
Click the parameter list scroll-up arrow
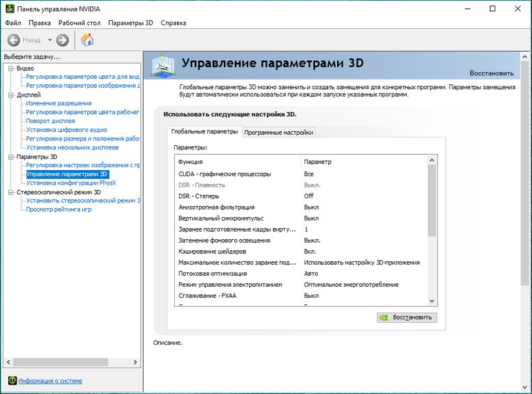(432, 160)
